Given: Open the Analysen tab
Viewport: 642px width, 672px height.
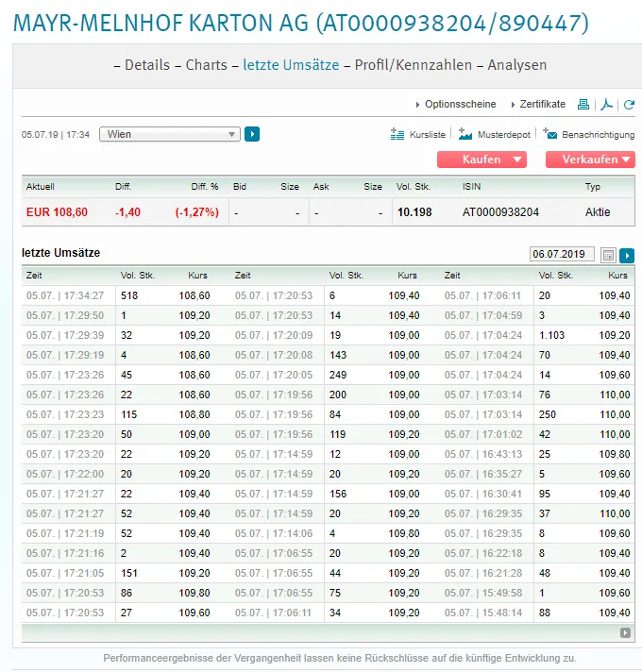Looking at the screenshot, I should 516,65.
